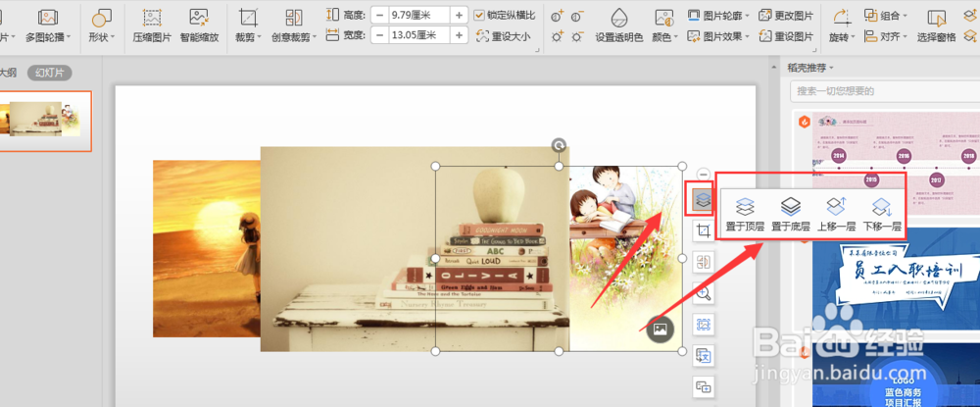Increase brightness with the sun plus icon
This screenshot has height=407, width=980.
click(x=557, y=37)
